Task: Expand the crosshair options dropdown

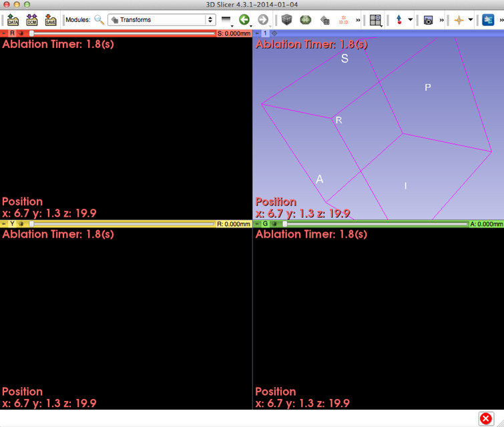Action: (471, 20)
